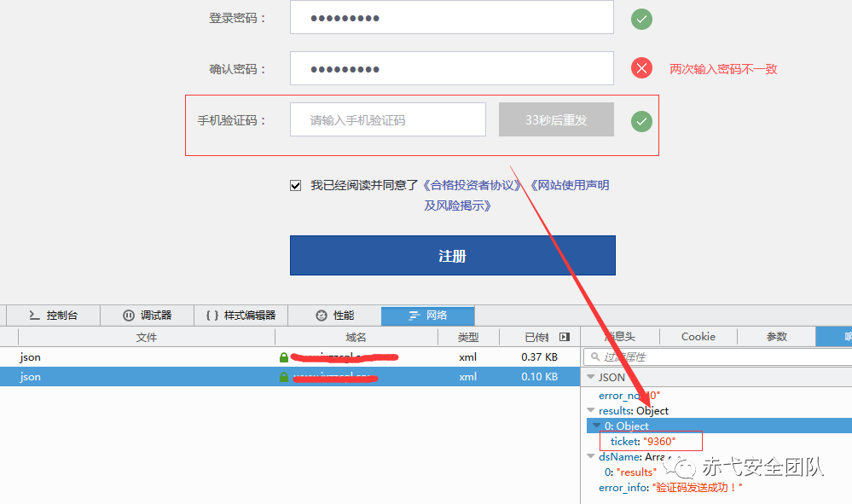Image resolution: width=852 pixels, height=504 pixels.
Task: Click the search magnifier icon in filter box
Action: coord(595,356)
